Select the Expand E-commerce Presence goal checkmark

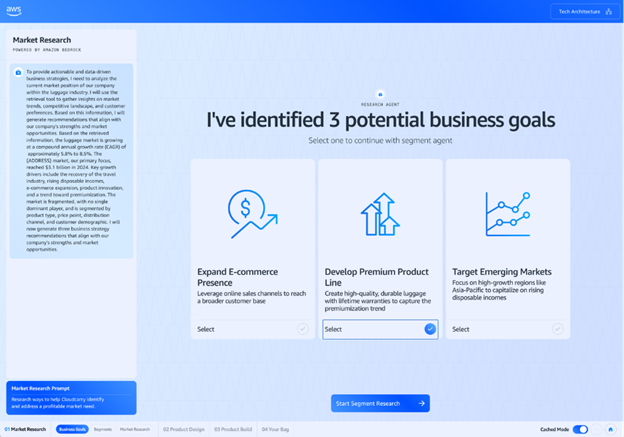tap(303, 329)
